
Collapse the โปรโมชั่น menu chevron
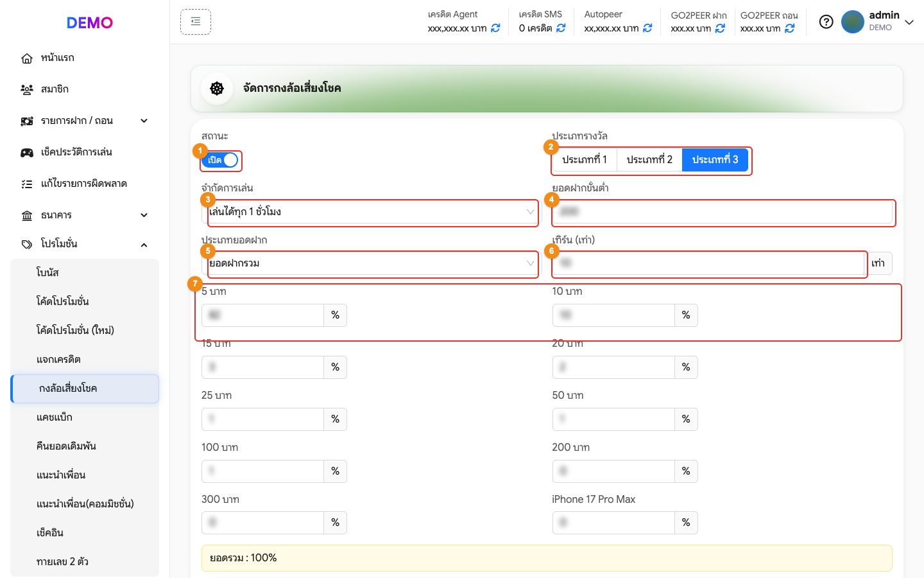point(144,245)
